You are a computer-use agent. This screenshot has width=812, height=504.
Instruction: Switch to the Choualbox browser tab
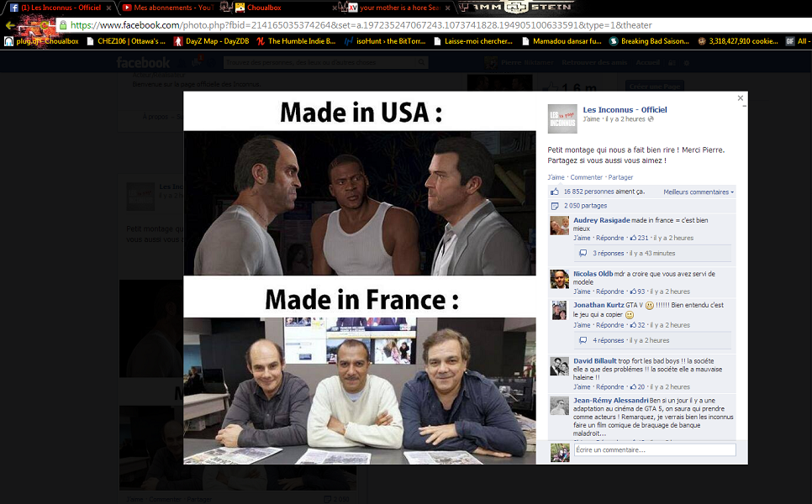(266, 8)
